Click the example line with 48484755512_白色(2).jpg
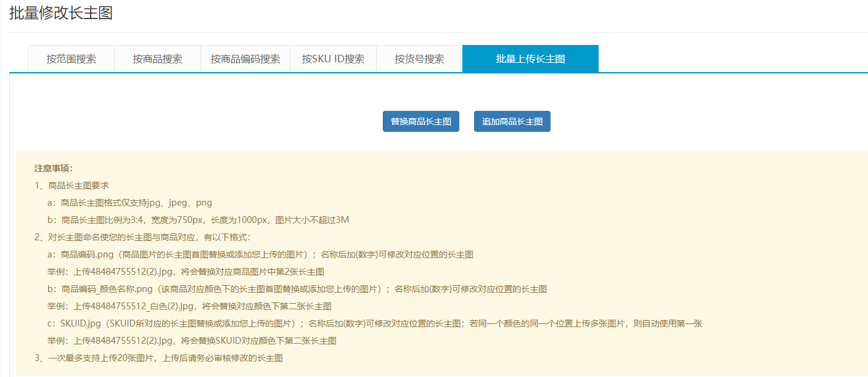The width and height of the screenshot is (868, 377). coord(189,306)
